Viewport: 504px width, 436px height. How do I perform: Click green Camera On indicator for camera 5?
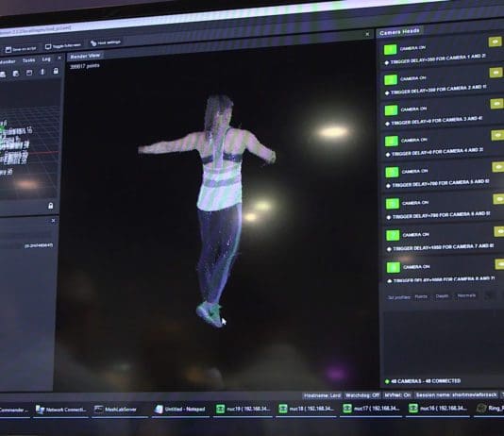[392, 173]
